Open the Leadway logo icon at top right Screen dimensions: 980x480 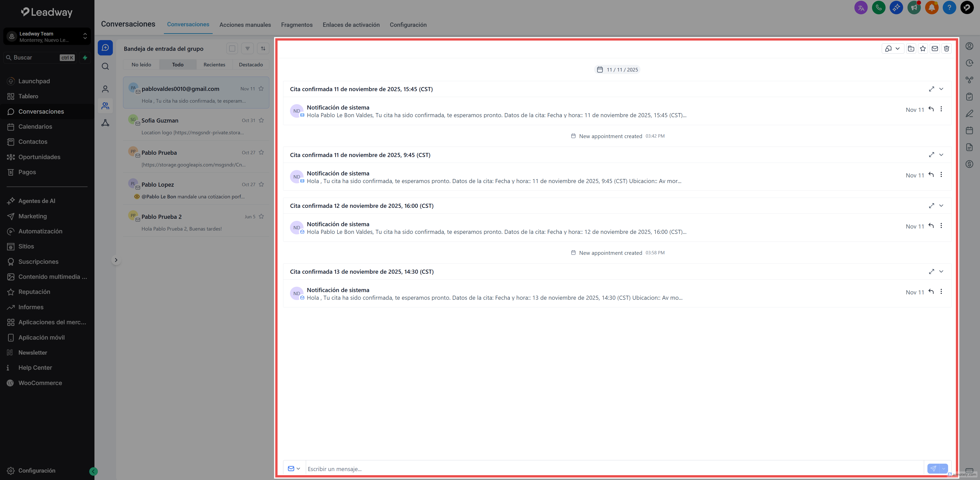(967, 8)
